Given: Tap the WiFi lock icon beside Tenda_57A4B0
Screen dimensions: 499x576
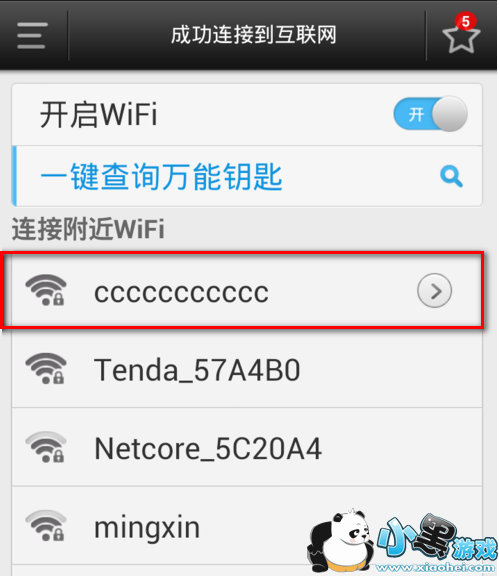Looking at the screenshot, I should (x=46, y=369).
